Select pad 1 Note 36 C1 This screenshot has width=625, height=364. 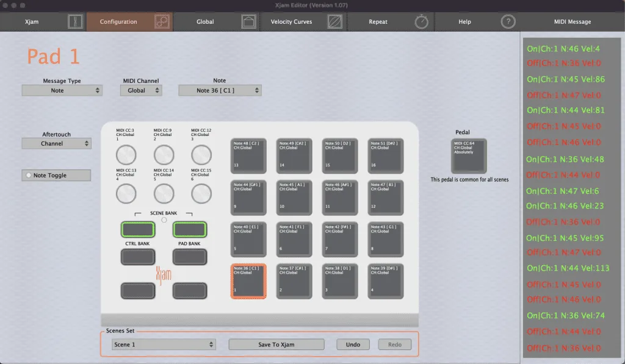coord(248,281)
